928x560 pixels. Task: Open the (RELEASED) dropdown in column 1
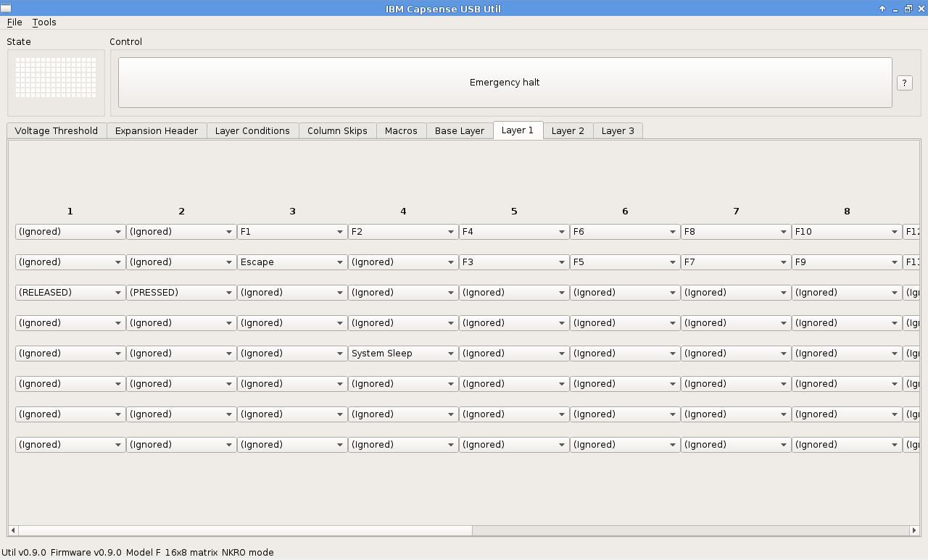[70, 293]
